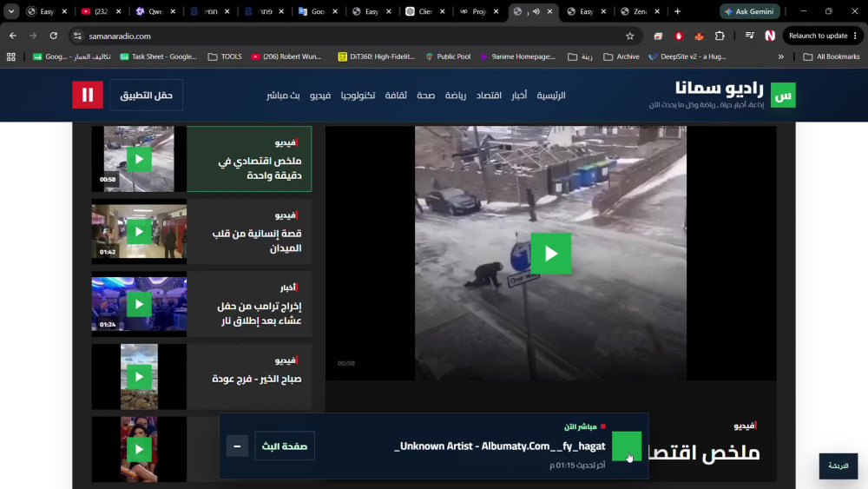This screenshot has height=489, width=868.
Task: Show more bookmarks with the chevron
Action: (780, 56)
